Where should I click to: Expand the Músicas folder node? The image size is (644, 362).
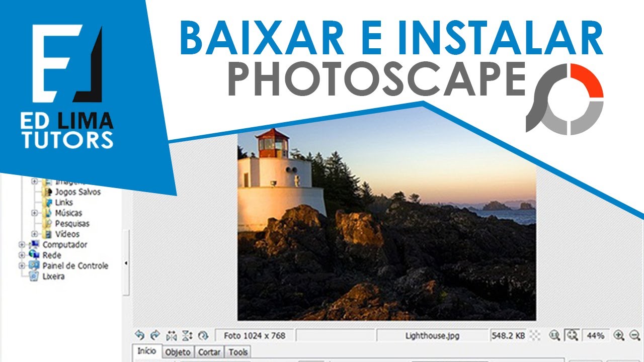pyautogui.click(x=35, y=213)
